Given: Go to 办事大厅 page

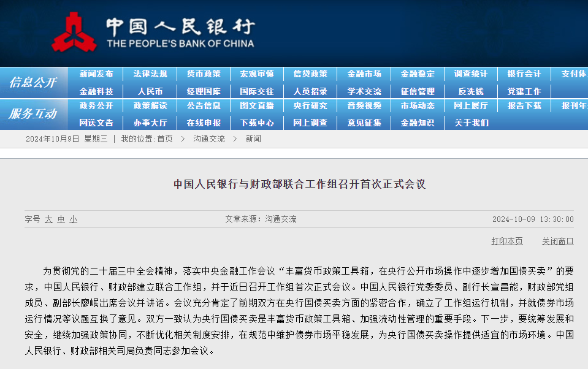Looking at the screenshot, I should [x=150, y=123].
